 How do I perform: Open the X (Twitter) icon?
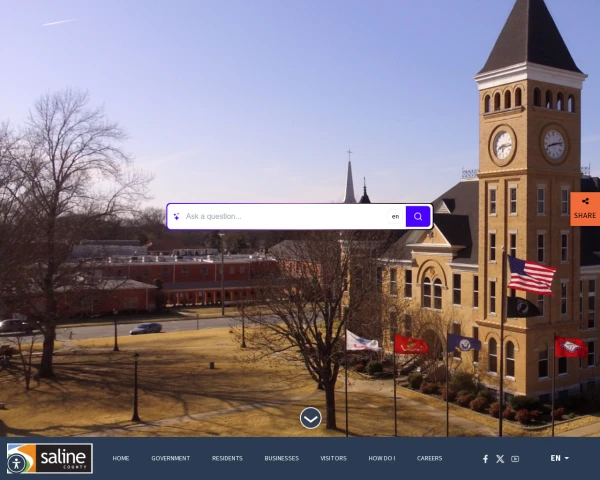pos(500,459)
